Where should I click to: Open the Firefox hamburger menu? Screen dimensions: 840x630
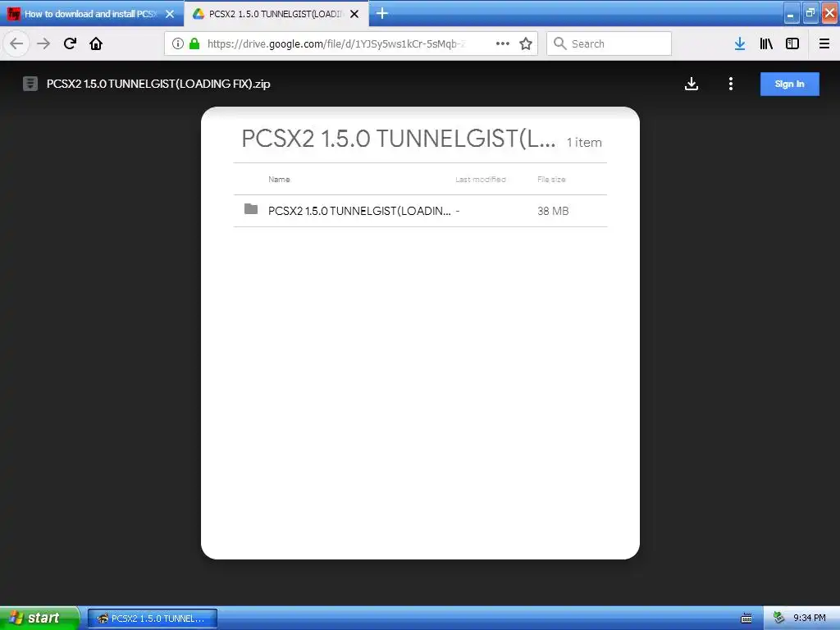[824, 44]
